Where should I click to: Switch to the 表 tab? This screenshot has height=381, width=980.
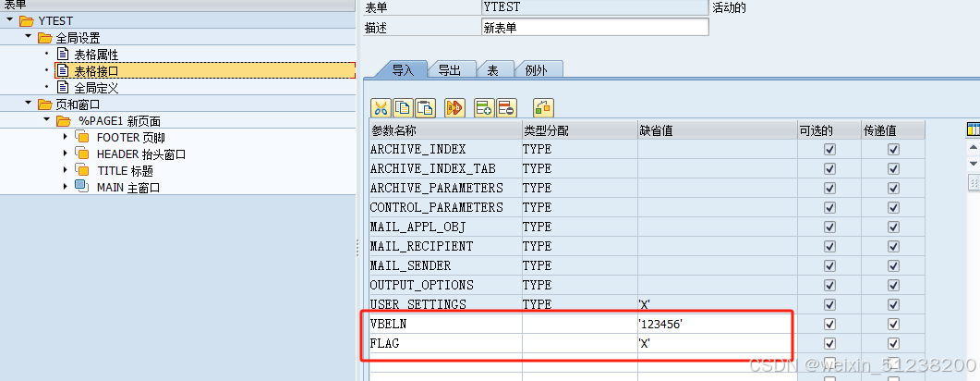pyautogui.click(x=494, y=70)
